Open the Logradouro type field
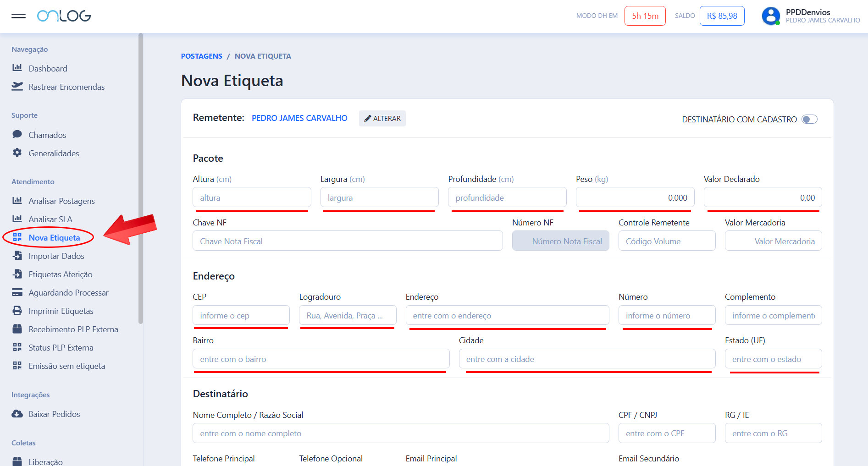 click(348, 315)
